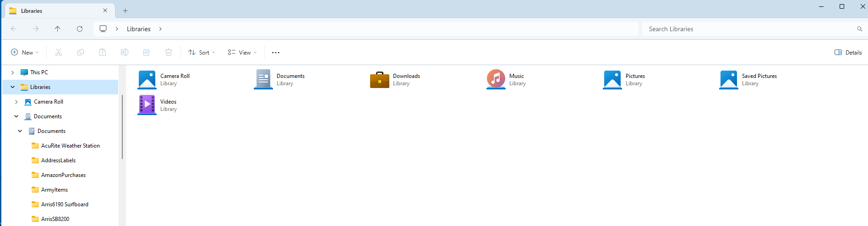Viewport: 868px width, 226px height.
Task: Select the Music library icon
Action: (x=496, y=79)
